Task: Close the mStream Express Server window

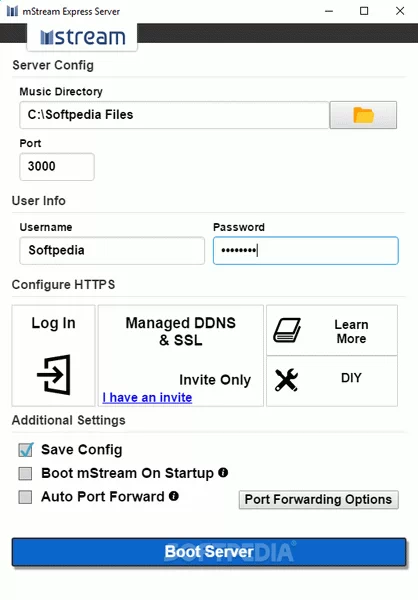Action: (400, 11)
